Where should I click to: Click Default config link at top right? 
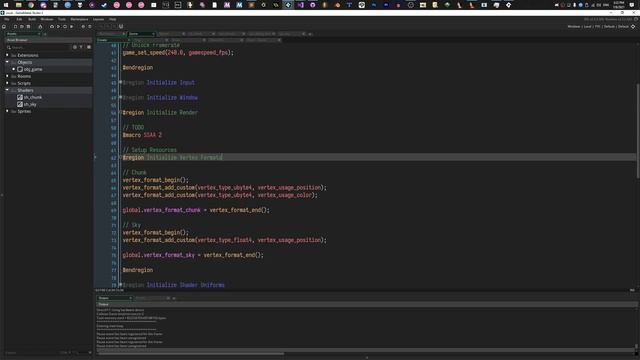pyautogui.click(x=609, y=27)
